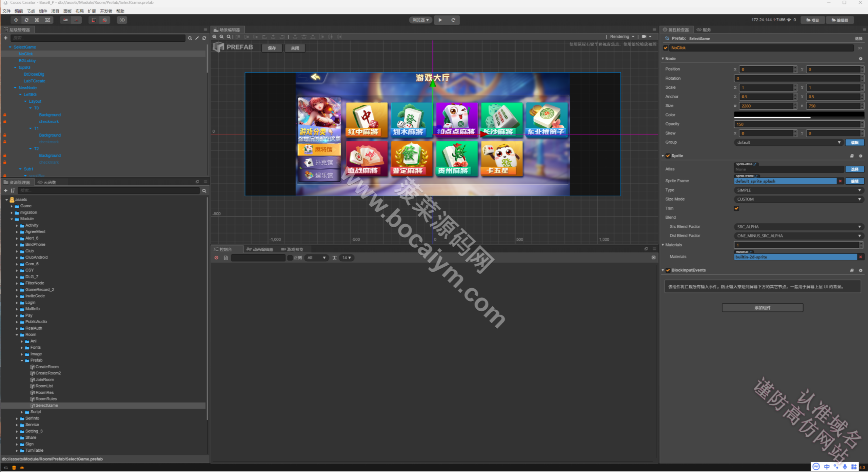Remove the default_sprite_splash sprite frame reference
The height and width of the screenshot is (472, 868).
[x=840, y=181]
